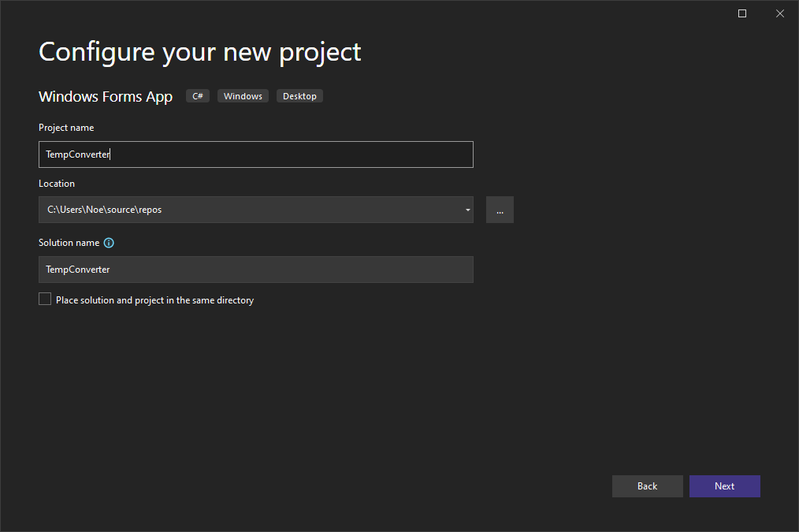Focus the Solution name input field
The height and width of the screenshot is (532, 799).
click(255, 270)
